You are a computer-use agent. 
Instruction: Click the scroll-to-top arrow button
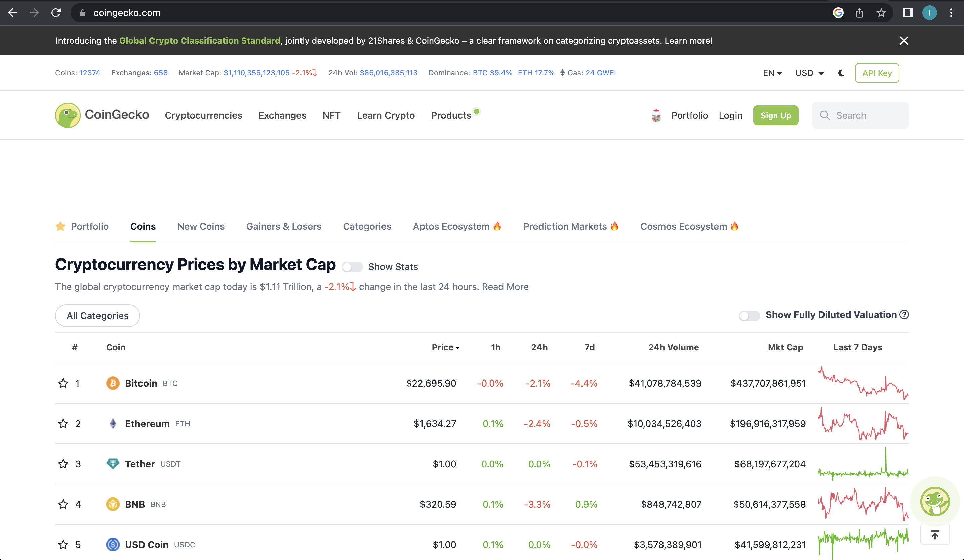[x=934, y=535]
